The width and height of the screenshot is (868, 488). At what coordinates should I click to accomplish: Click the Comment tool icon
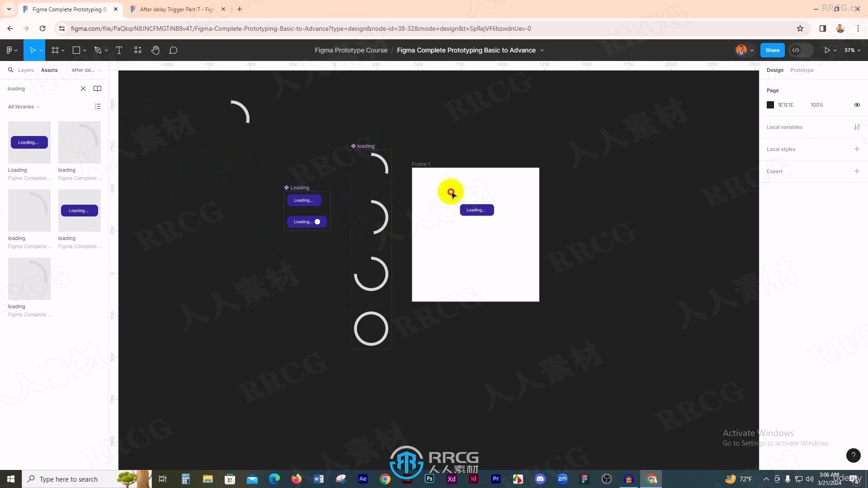(x=173, y=50)
